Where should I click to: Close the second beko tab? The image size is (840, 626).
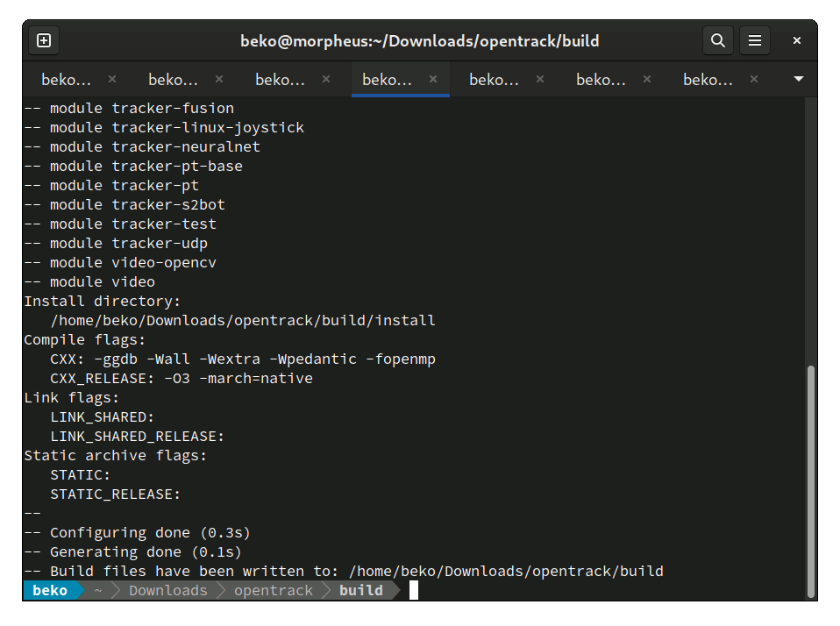(219, 79)
